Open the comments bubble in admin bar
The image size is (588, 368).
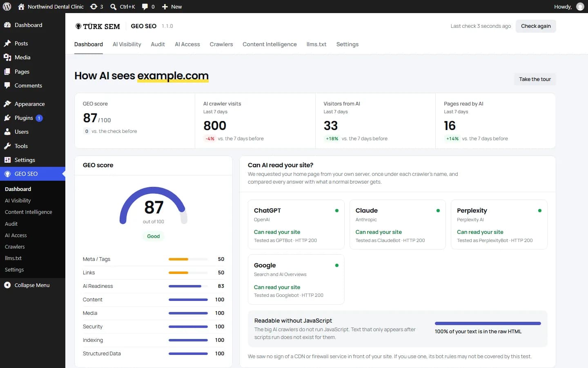pyautogui.click(x=145, y=7)
